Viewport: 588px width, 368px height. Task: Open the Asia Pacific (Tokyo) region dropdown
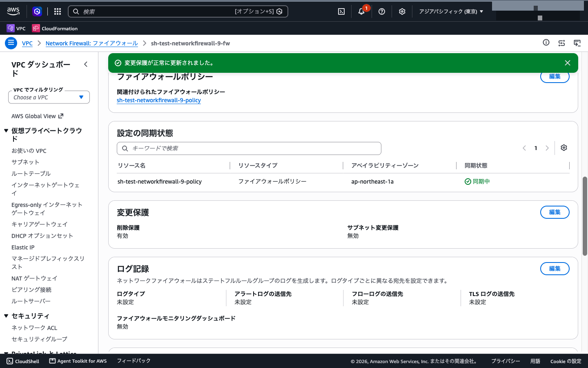[451, 11]
